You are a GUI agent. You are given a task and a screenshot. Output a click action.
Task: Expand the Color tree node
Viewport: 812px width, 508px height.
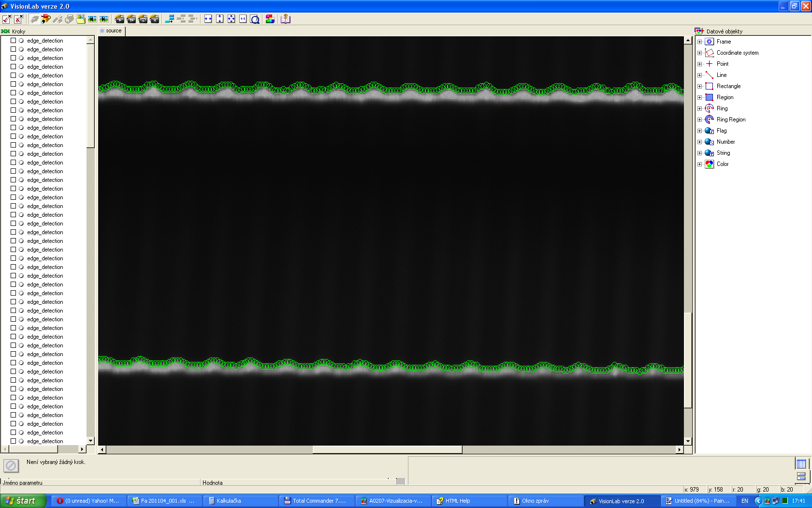(x=699, y=164)
